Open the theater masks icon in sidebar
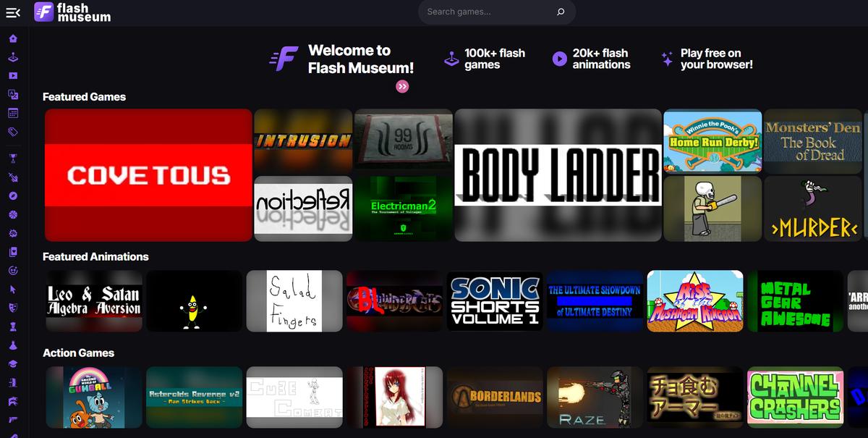Viewport: 868px width, 438px height. coord(13,308)
